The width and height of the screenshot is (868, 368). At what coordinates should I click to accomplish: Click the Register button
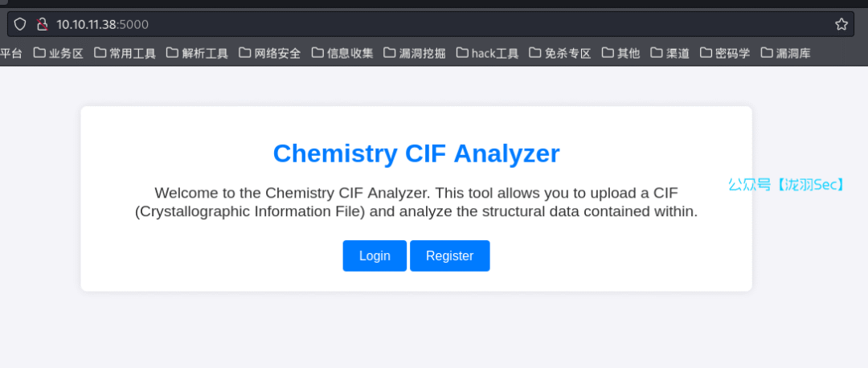449,256
